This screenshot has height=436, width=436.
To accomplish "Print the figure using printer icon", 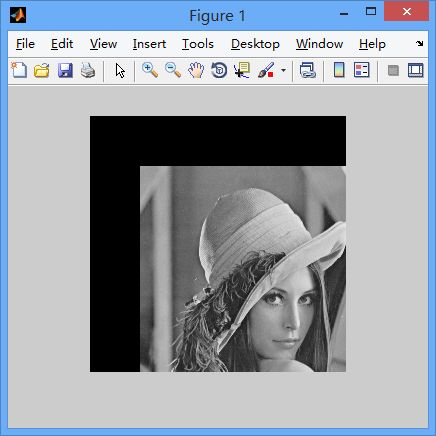I will coord(88,71).
